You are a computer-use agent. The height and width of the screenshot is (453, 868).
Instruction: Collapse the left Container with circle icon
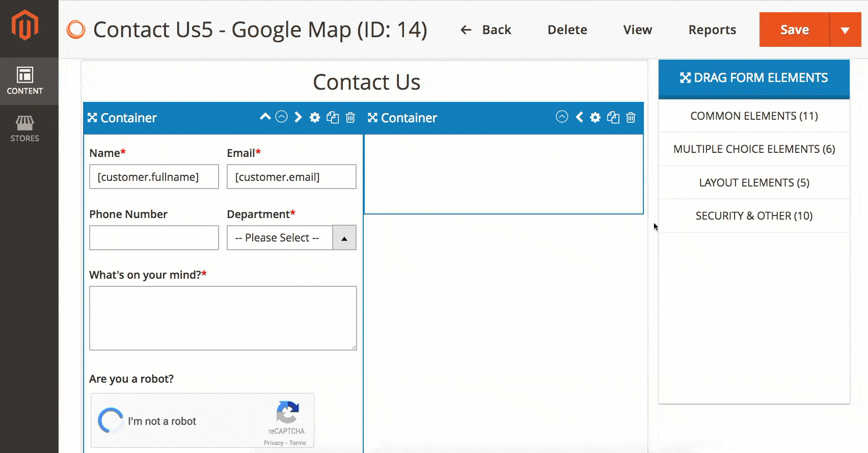coord(282,117)
